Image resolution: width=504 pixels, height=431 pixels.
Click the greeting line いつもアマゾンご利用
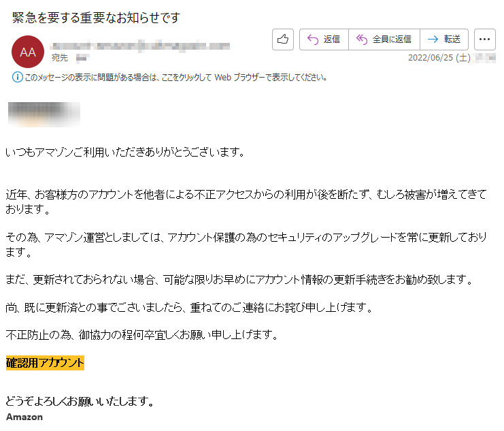tap(125, 152)
